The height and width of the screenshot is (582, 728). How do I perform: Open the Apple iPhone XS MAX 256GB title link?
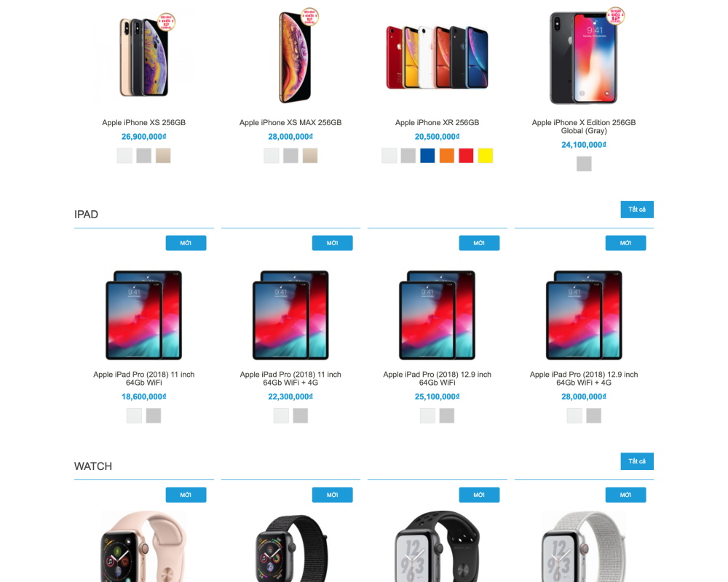[x=290, y=122]
